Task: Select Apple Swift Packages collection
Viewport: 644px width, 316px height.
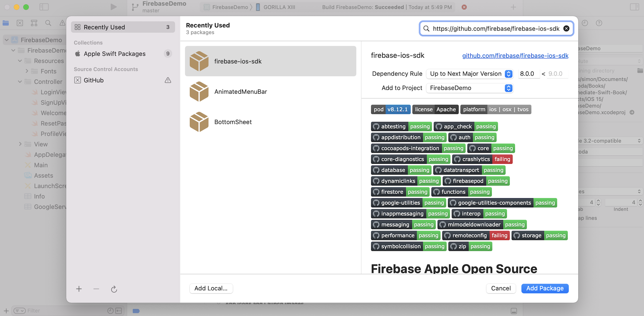Action: 115,54
